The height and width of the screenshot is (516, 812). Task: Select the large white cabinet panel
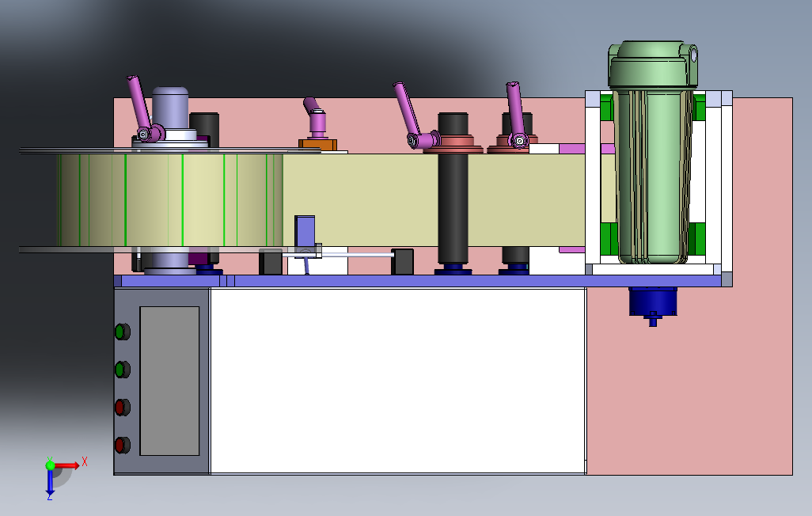pos(398,381)
